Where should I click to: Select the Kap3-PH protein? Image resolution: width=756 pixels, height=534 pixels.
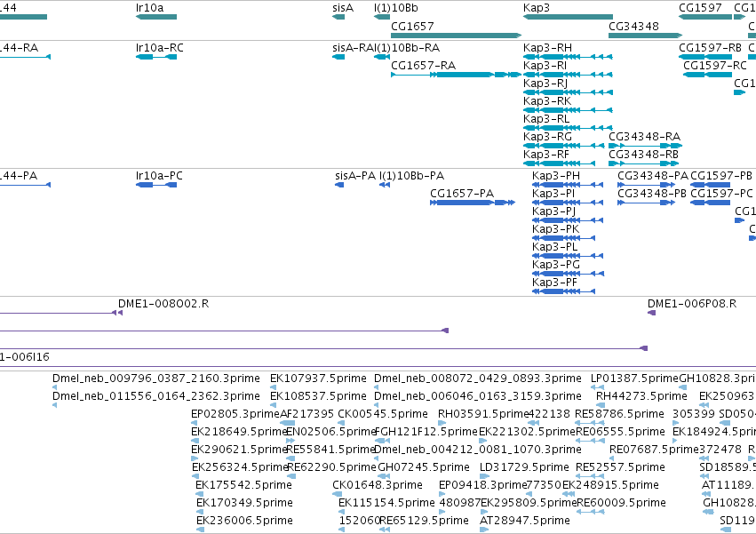[x=568, y=185]
